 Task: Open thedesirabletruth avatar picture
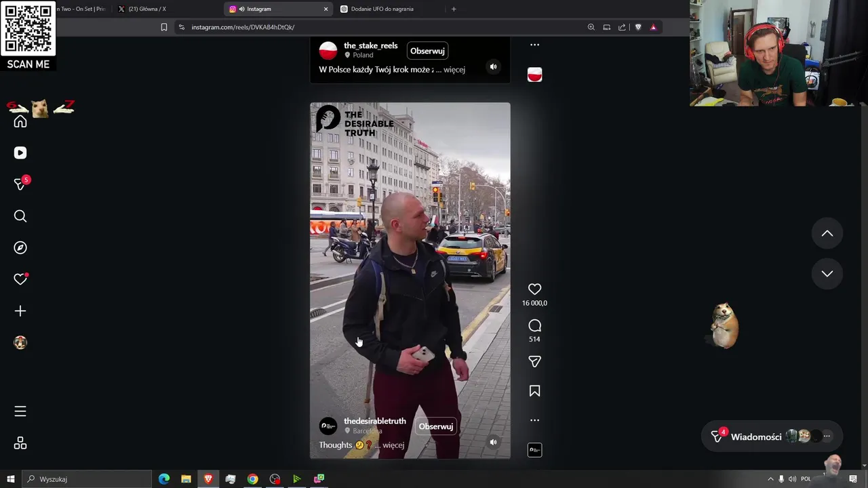(x=328, y=426)
